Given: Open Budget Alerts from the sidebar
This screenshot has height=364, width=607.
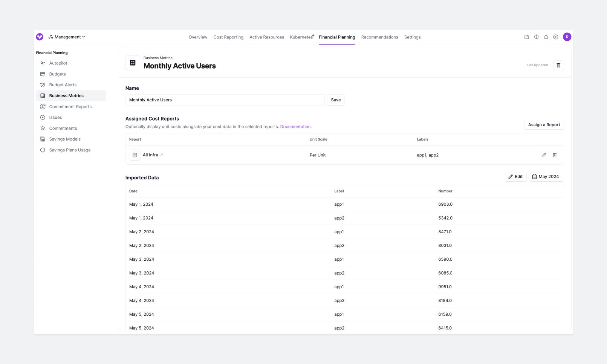Looking at the screenshot, I should point(63,85).
